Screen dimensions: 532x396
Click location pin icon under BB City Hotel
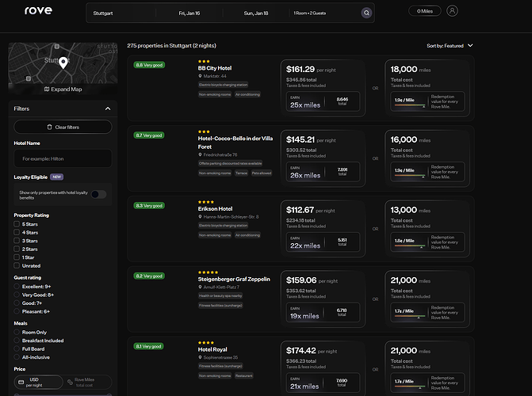201,76
